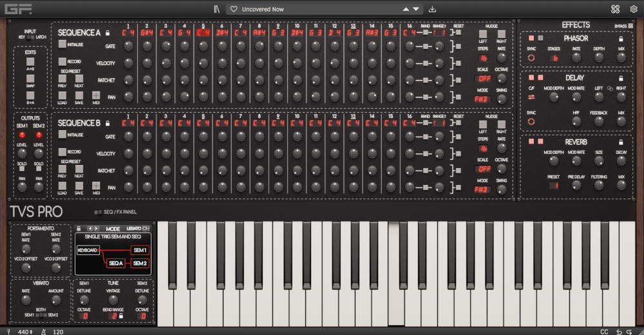The image size is (644, 335).
Task: Open the Reverb Preset value display
Action: pos(554,186)
